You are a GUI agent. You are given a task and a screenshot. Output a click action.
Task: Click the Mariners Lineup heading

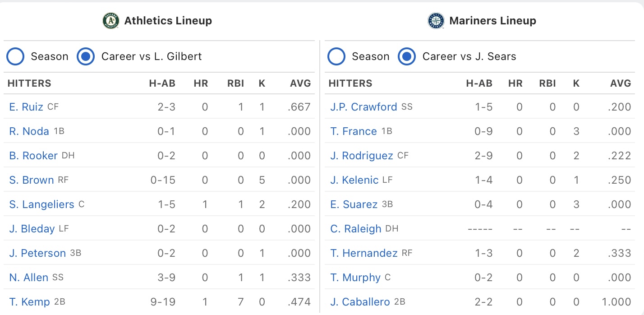(x=492, y=21)
